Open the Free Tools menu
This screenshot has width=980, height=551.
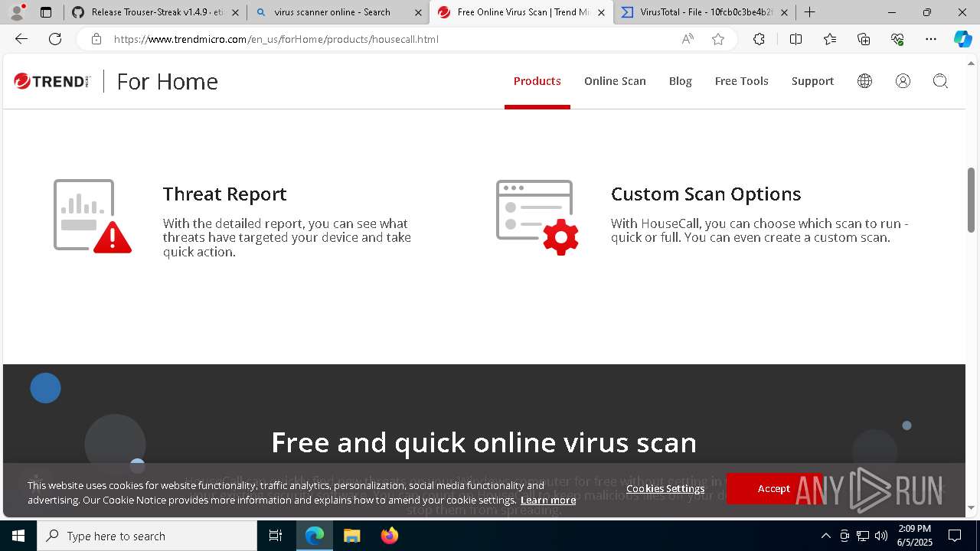tap(741, 81)
